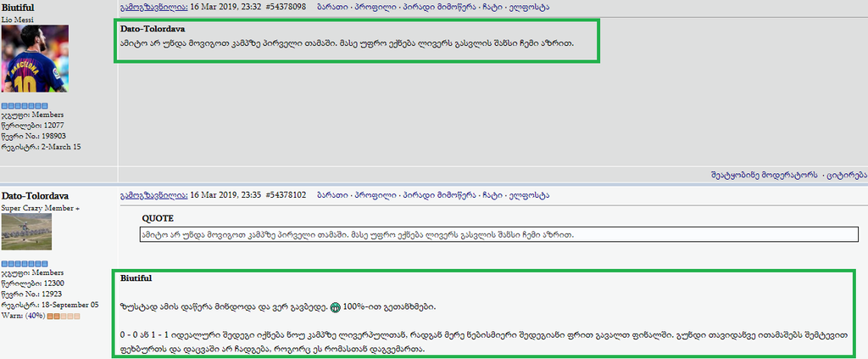Viewport: 868px width, 359px height.
Task: Click 'რეგისტრ.: 18-September 05' registration date
Action: click(x=50, y=306)
